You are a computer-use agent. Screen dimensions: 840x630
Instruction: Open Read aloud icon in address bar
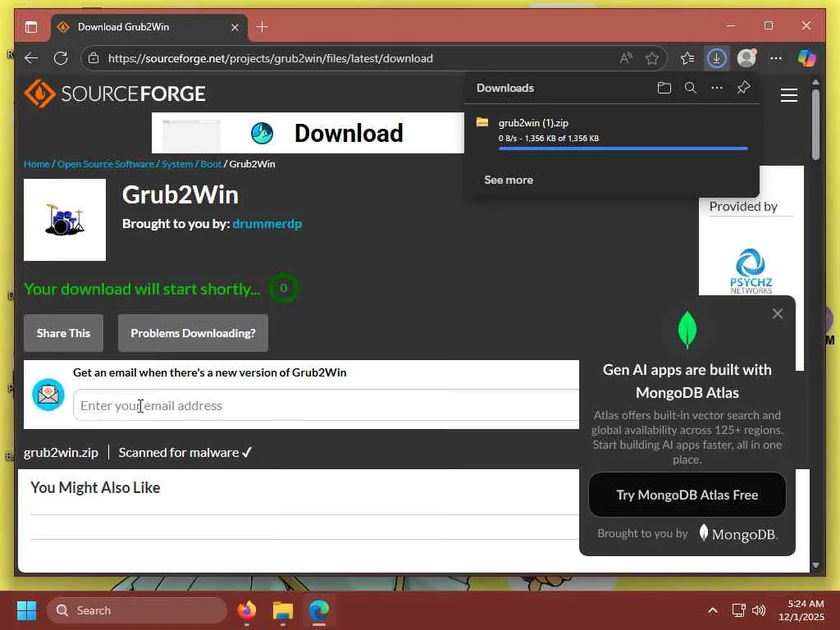click(x=625, y=58)
